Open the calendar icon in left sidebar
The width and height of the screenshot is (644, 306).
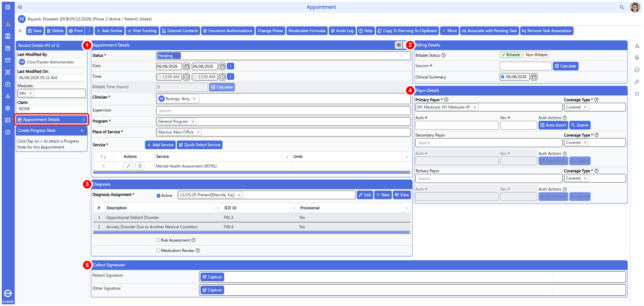coord(8,48)
